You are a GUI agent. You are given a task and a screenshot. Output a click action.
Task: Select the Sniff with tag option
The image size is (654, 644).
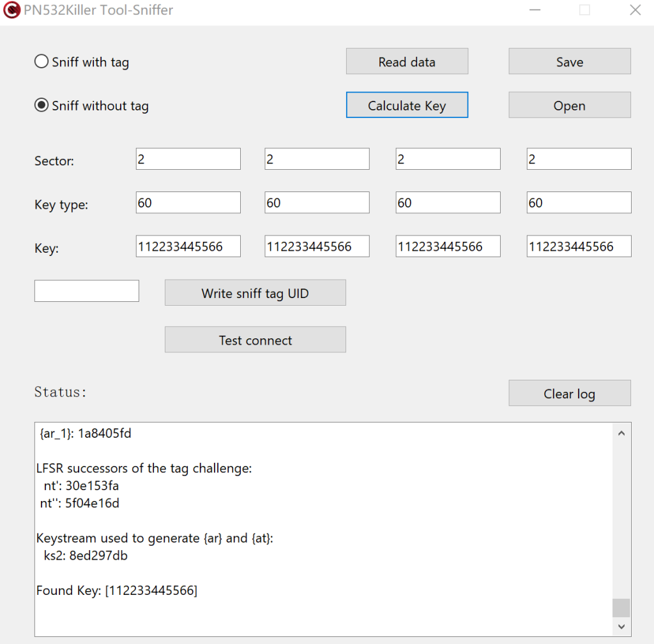(41, 61)
